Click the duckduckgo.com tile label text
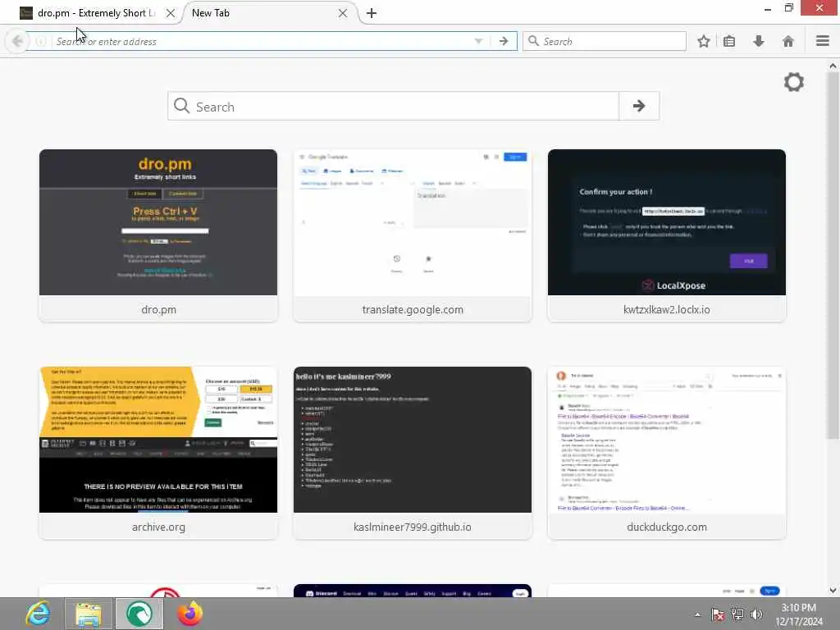840x630 pixels. pos(666,527)
